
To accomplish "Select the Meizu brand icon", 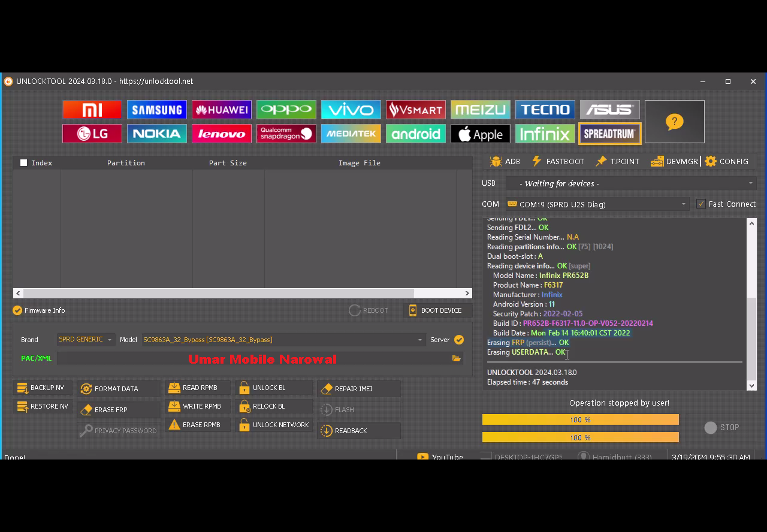I will 481,110.
